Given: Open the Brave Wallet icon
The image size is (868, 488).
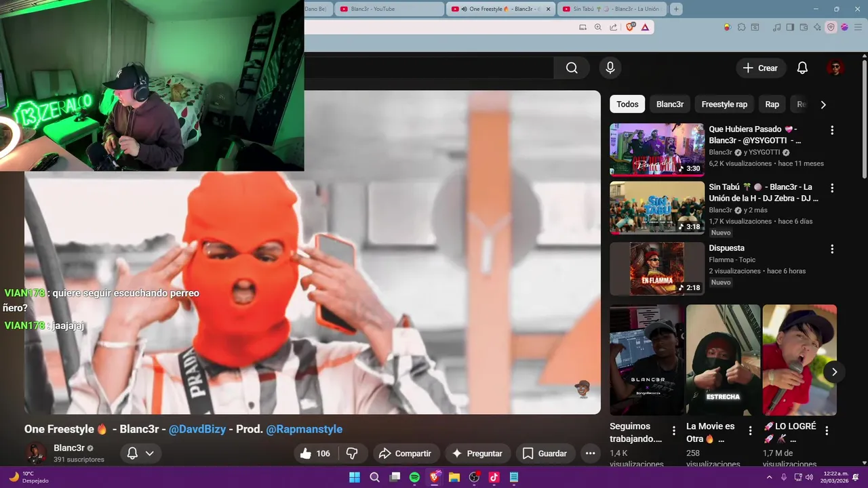Looking at the screenshot, I should pos(804,27).
